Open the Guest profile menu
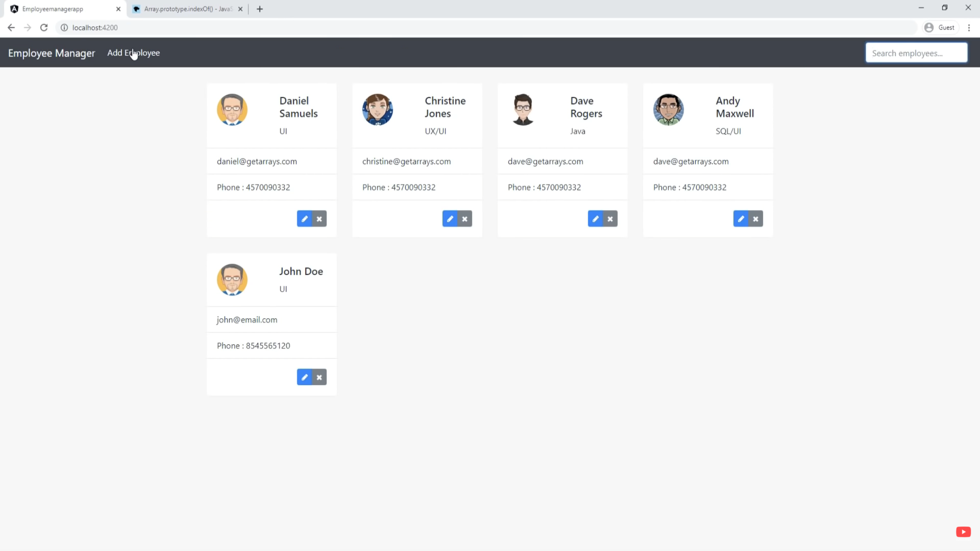Image resolution: width=980 pixels, height=551 pixels. coord(940,28)
